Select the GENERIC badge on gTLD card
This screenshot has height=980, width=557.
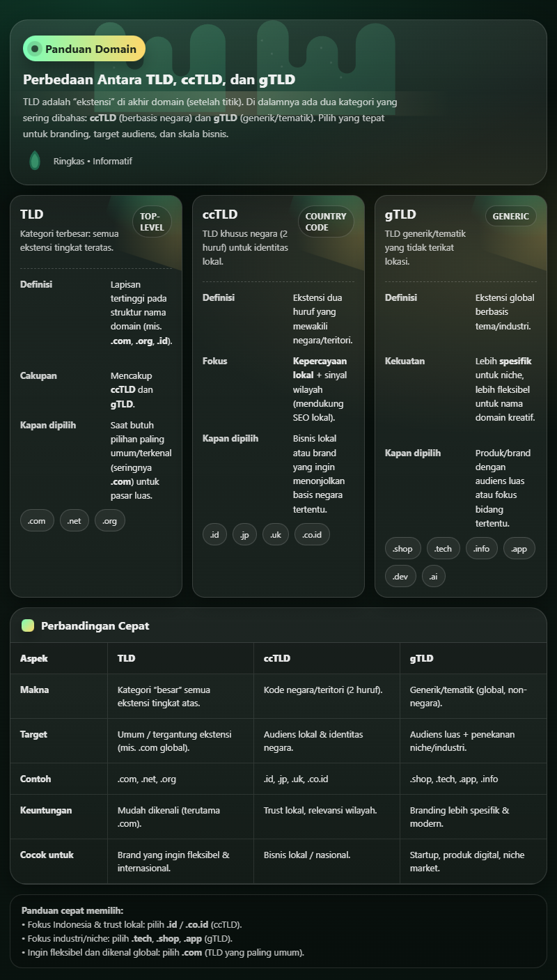pos(511,216)
